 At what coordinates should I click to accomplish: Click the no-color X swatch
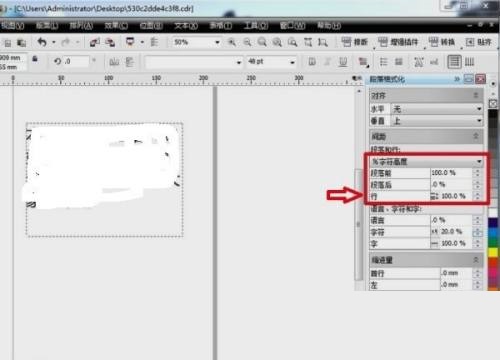coord(493,103)
